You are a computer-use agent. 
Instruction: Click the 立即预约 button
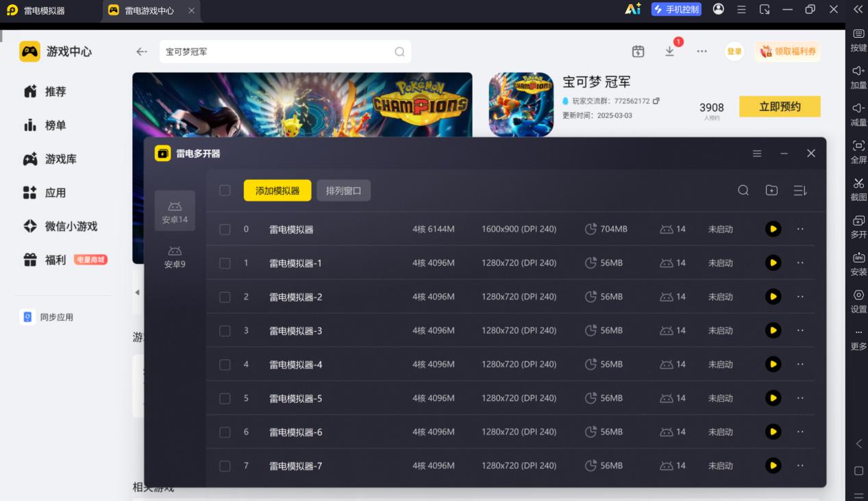pyautogui.click(x=780, y=107)
